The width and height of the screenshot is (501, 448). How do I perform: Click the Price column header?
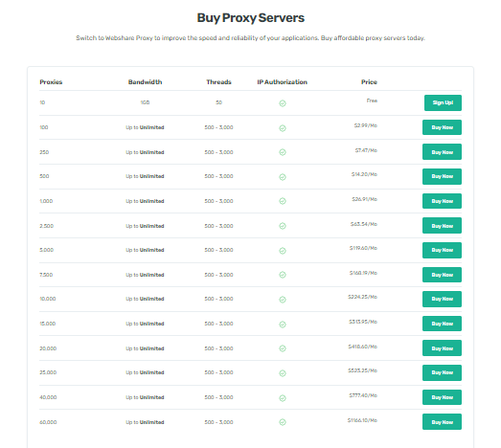click(369, 82)
